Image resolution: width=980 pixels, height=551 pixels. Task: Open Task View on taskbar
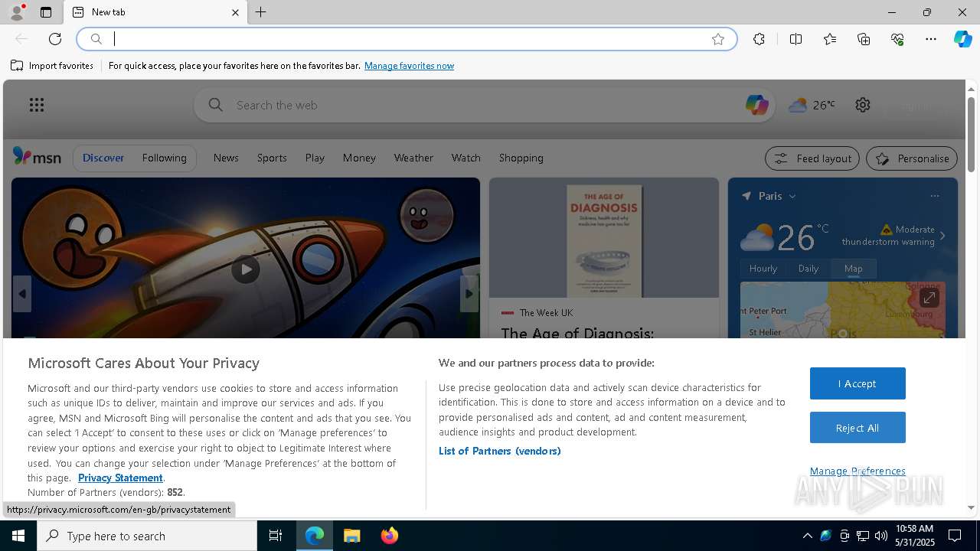(276, 536)
